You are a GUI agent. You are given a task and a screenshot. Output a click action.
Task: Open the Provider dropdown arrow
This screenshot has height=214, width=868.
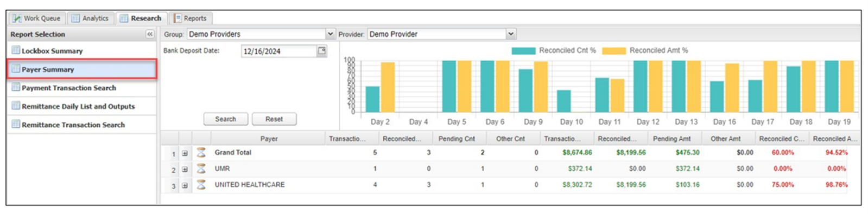tap(511, 34)
